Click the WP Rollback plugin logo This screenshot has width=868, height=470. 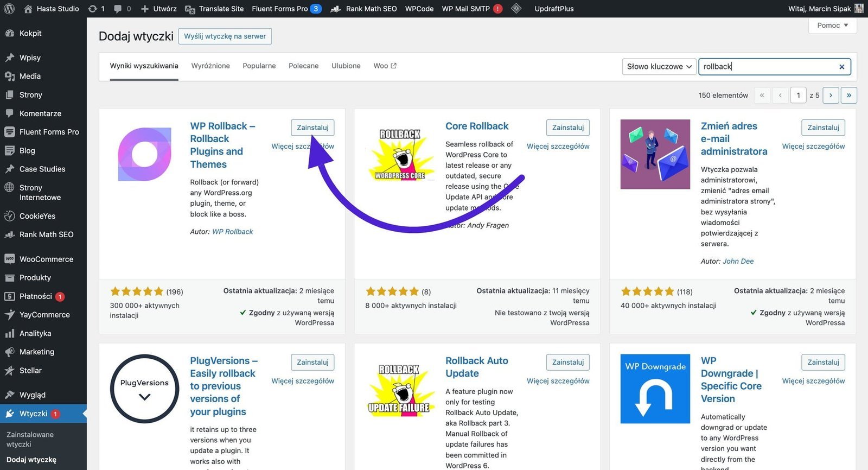coord(144,155)
